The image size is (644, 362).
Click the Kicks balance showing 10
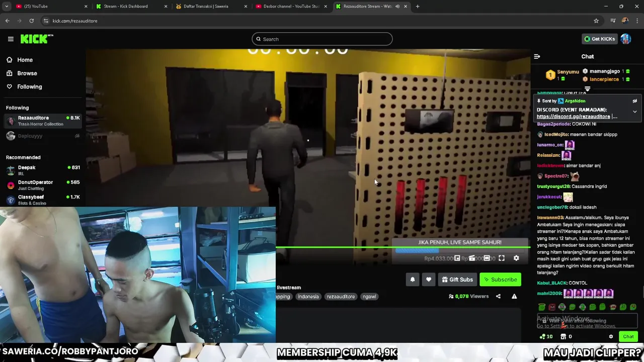[x=546, y=337]
